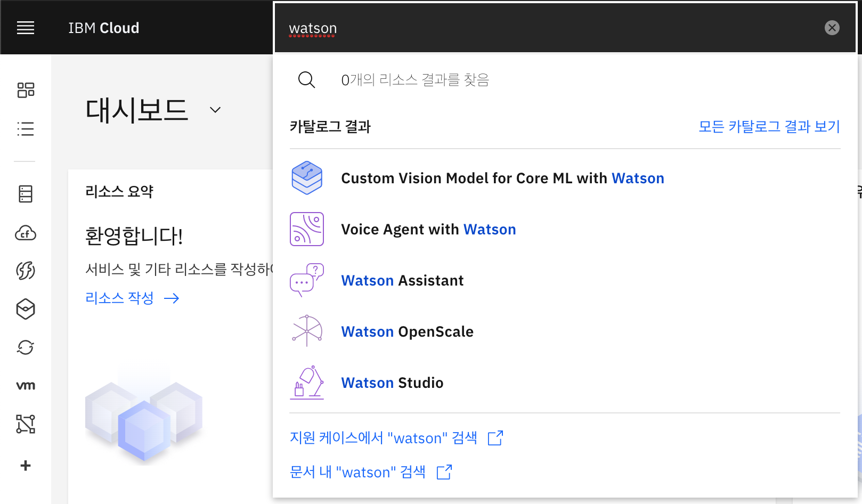This screenshot has height=504, width=862.
Task: Open the hamburger navigation menu
Action: pyautogui.click(x=26, y=28)
